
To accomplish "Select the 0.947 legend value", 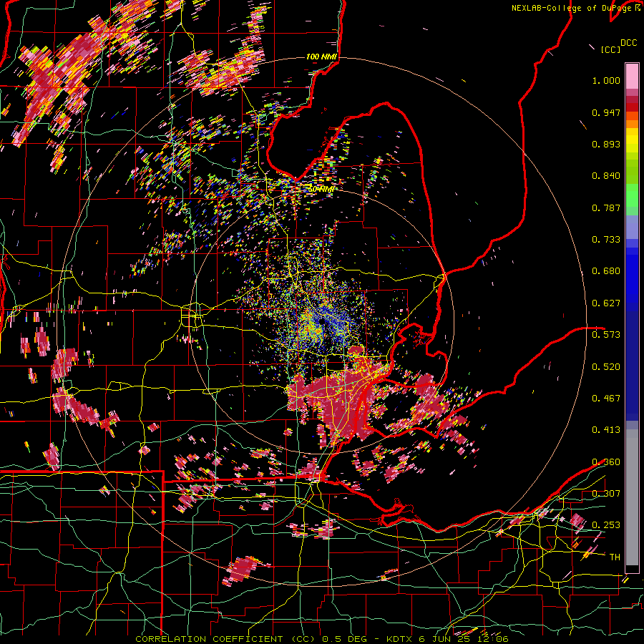I will (606, 112).
